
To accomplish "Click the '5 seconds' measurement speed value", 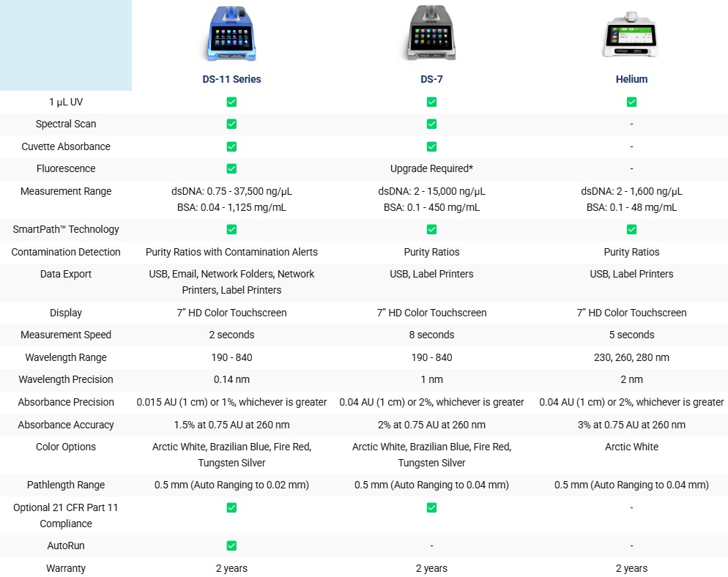I will (631, 335).
